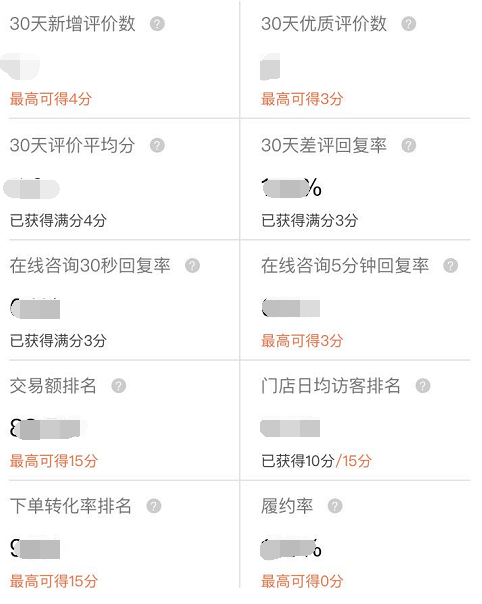Image resolution: width=482 pixels, height=604 pixels.
Task: Show tooltip for 在线咨询5分钟回复率
Action: pyautogui.click(x=450, y=265)
